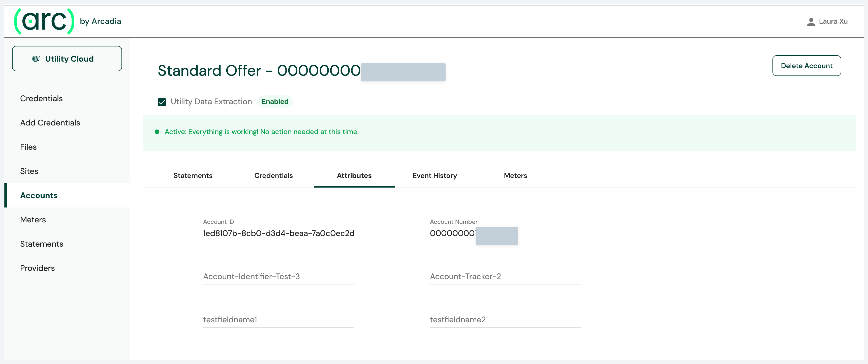Navigate to Files in the sidebar
The image size is (868, 364).
click(x=28, y=147)
